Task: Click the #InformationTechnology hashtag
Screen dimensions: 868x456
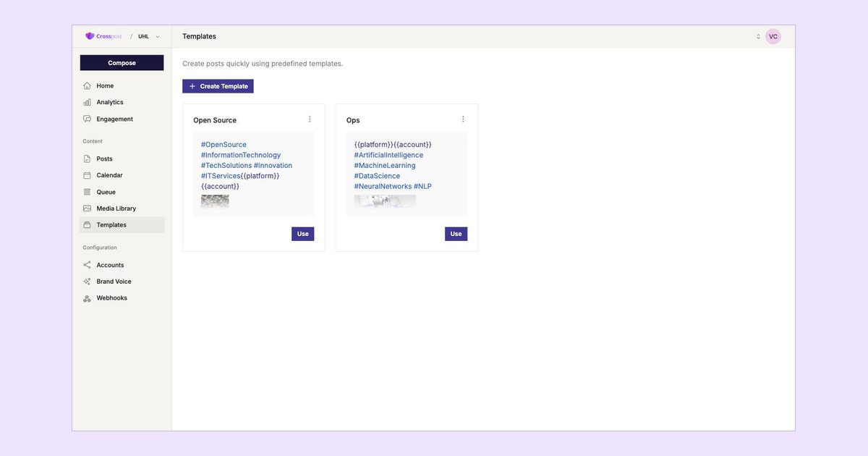Action: [241, 155]
